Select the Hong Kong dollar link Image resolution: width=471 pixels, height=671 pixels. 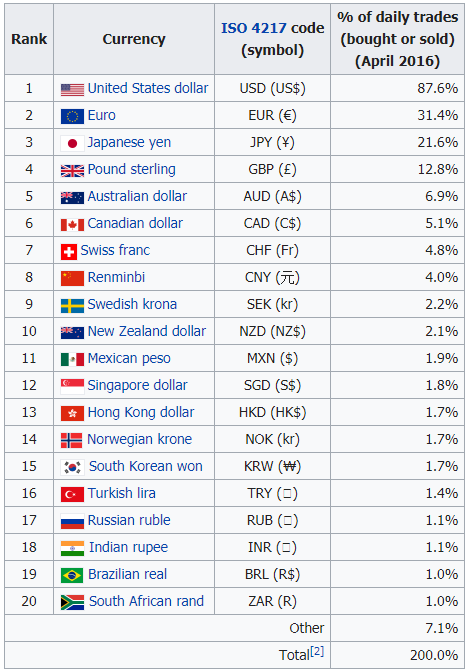coord(141,412)
